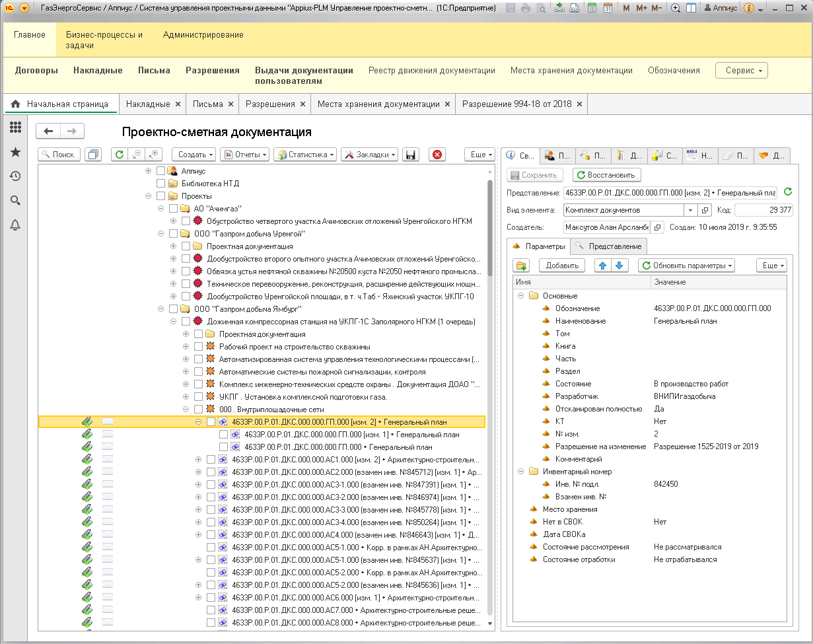Expand the Аппиус tree node
Screen dimensions: 813x644
coord(148,171)
